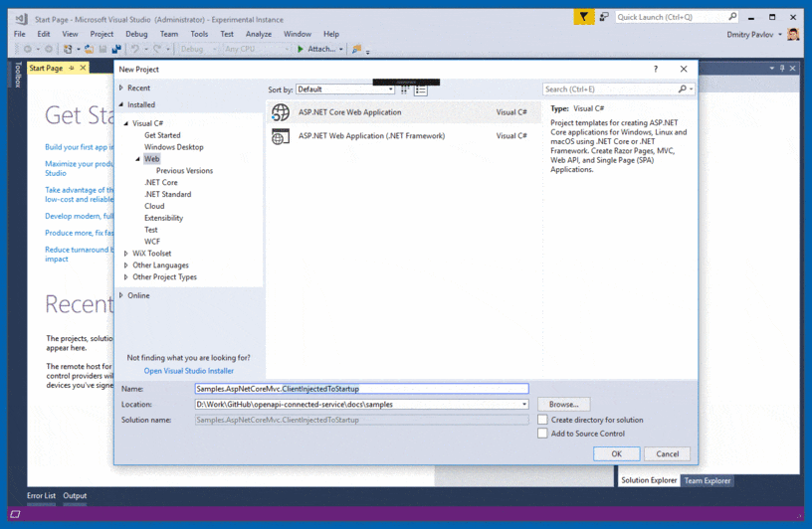
Task: Select .NET Core tree item
Action: (x=161, y=183)
